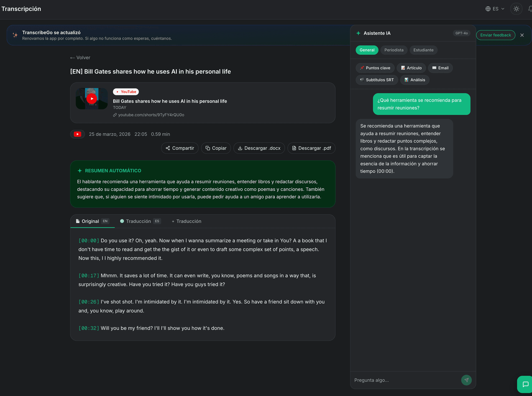Generate Puntos clave from transcript
Image resolution: width=532 pixels, height=396 pixels.
[375, 68]
